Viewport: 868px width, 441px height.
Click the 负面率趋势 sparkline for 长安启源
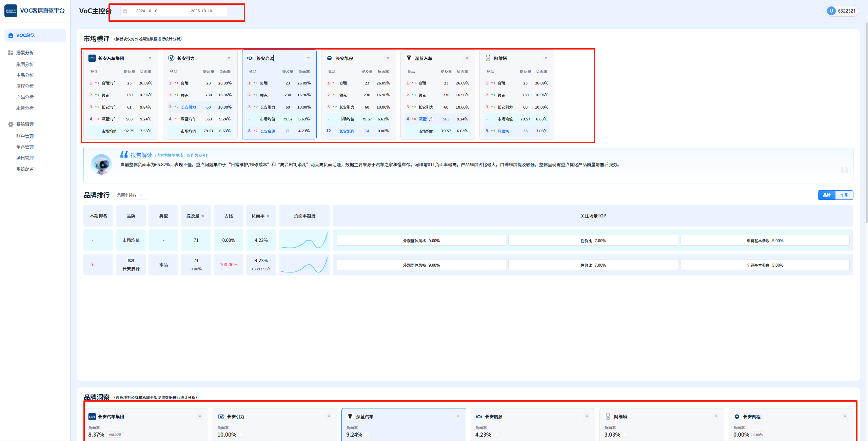click(304, 265)
